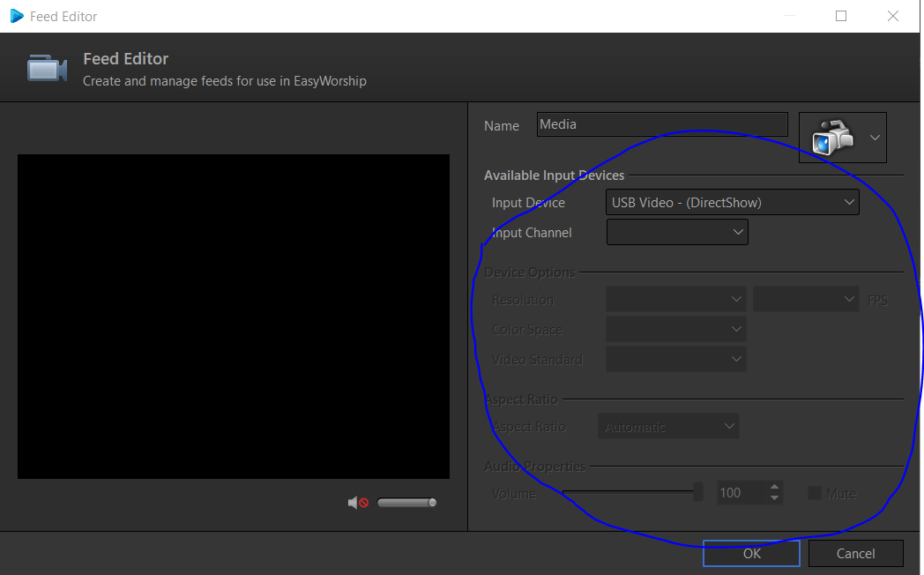
Task: Click the volume decrease arrow on the spinner
Action: 774,497
